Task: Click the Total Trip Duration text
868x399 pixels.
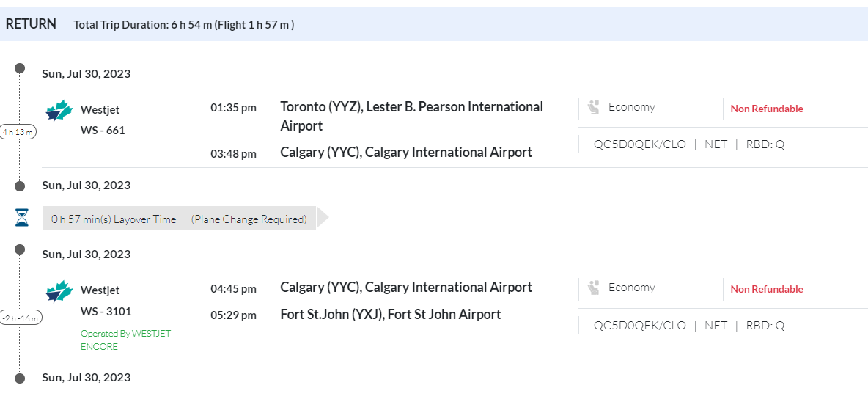Action: click(x=183, y=25)
